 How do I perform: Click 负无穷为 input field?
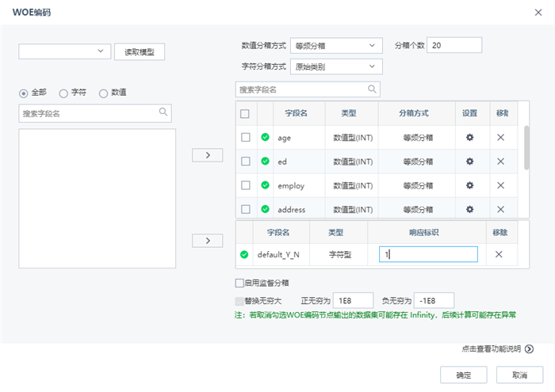[434, 301]
